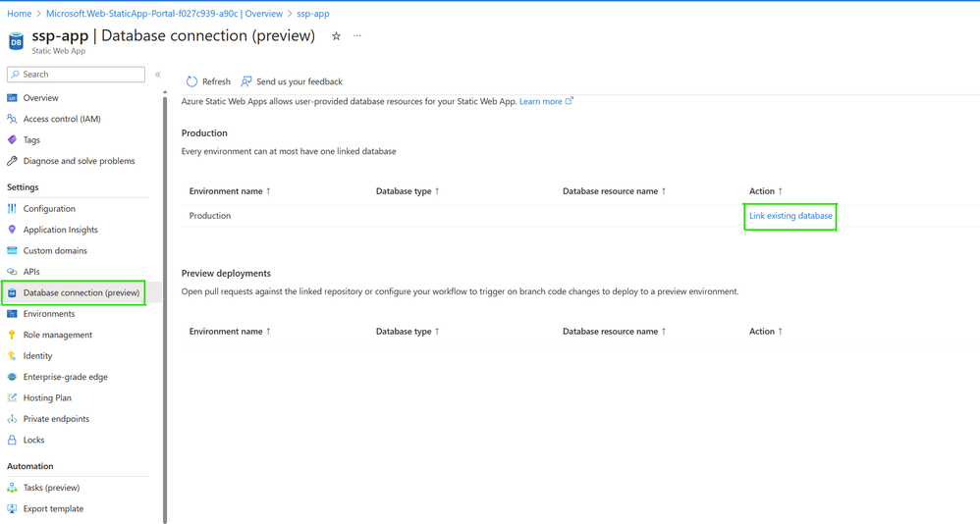The height and width of the screenshot is (524, 980).
Task: Click the Configuration sliders icon
Action: click(x=12, y=209)
